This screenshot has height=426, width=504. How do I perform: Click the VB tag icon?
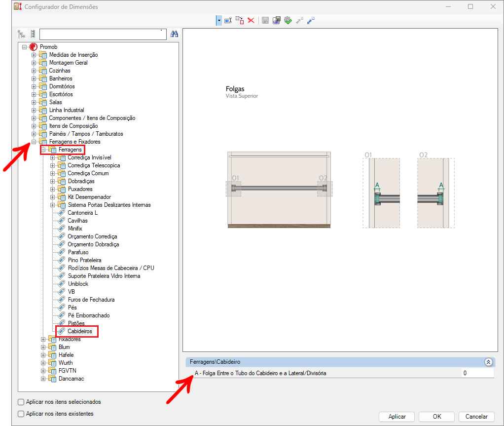pos(61,292)
